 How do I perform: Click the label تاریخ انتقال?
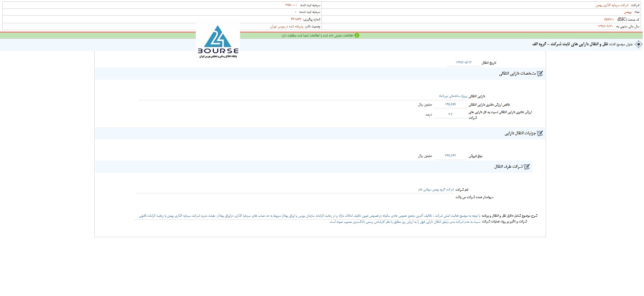pyautogui.click(x=489, y=63)
